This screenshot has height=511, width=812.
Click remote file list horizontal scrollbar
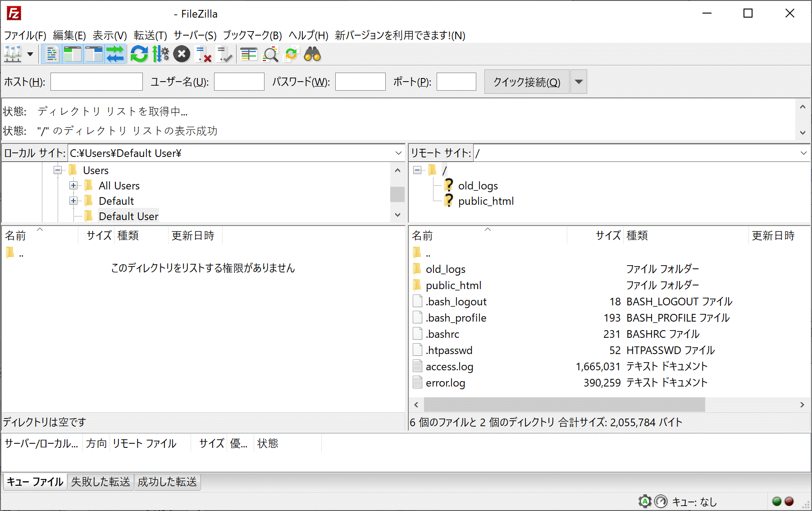pos(564,405)
